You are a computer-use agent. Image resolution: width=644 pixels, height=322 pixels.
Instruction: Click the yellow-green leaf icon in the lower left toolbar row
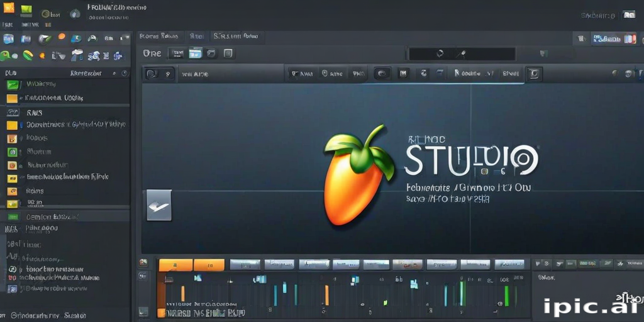tap(28, 55)
